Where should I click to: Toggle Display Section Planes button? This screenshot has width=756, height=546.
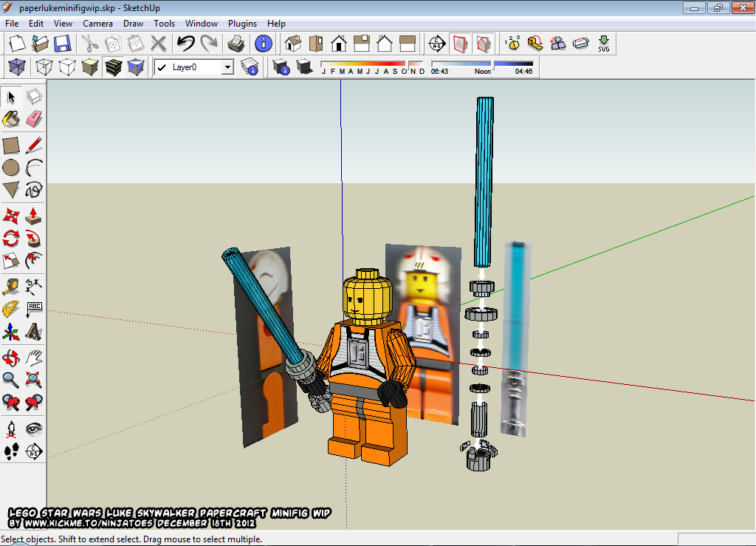pyautogui.click(x=461, y=44)
